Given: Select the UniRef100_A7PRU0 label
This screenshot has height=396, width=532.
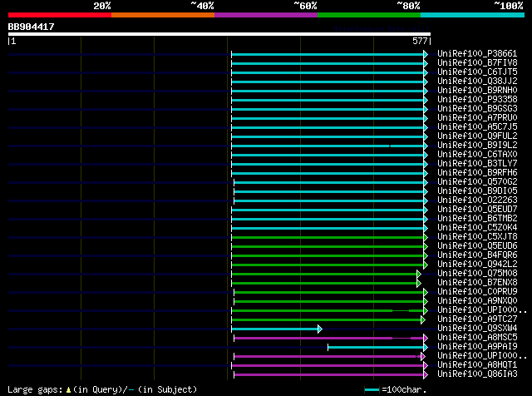Looking at the screenshot, I should point(477,118).
